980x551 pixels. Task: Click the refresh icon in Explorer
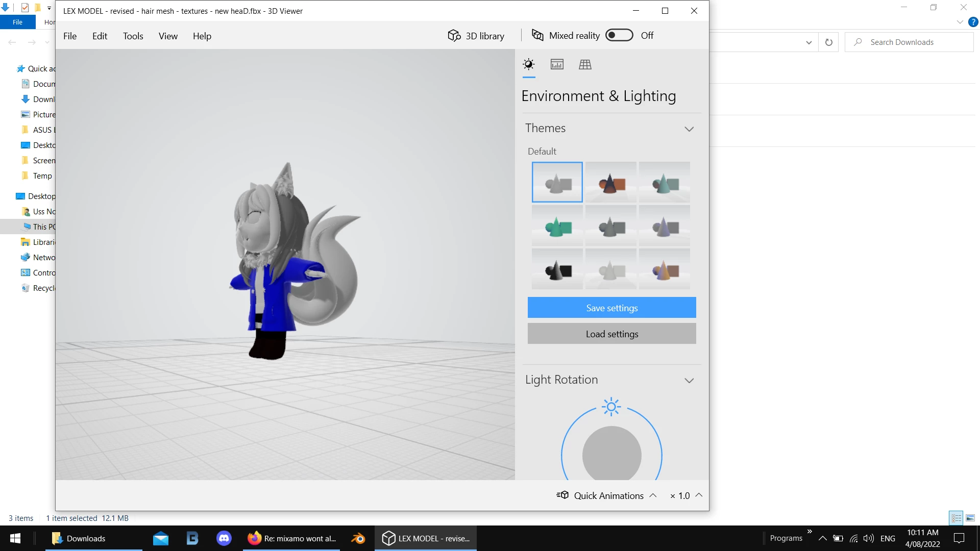[x=828, y=42]
